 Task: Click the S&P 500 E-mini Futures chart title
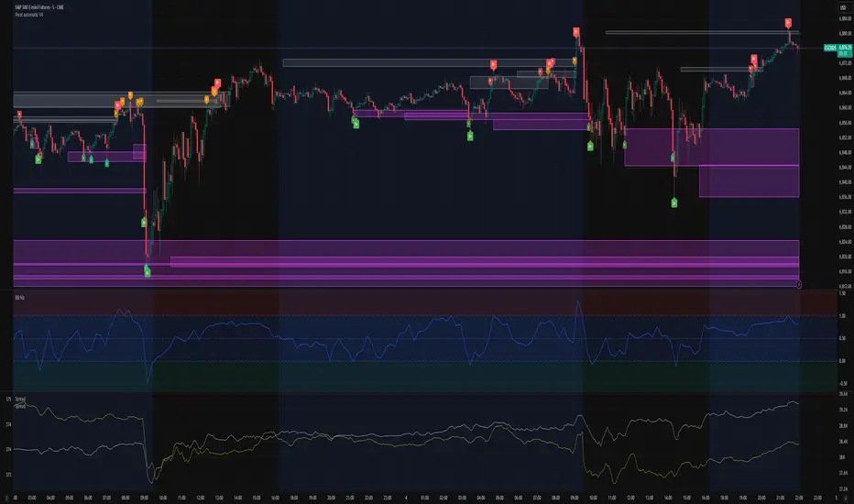39,7
